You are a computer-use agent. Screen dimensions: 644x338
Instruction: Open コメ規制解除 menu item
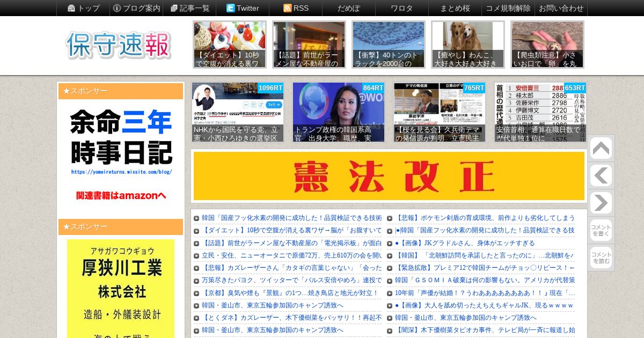coord(508,8)
